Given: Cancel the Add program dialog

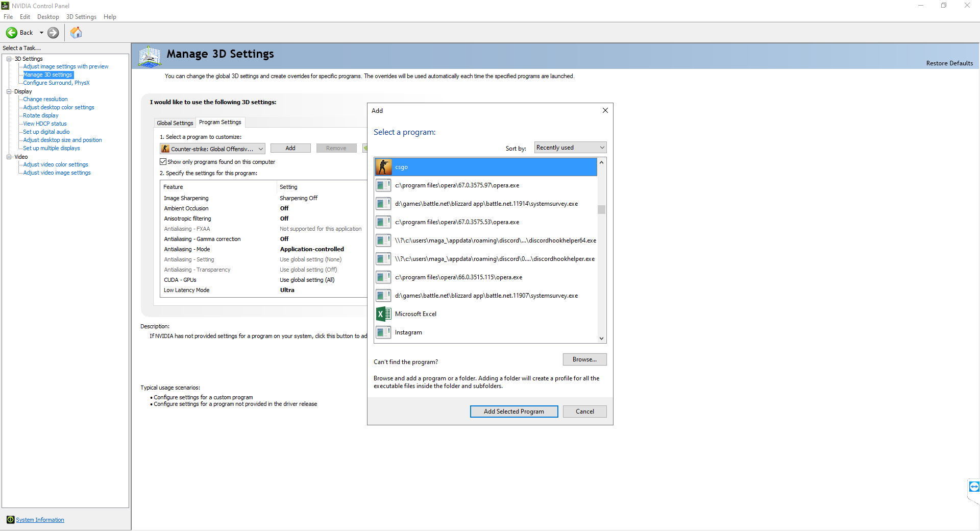Looking at the screenshot, I should click(x=585, y=412).
